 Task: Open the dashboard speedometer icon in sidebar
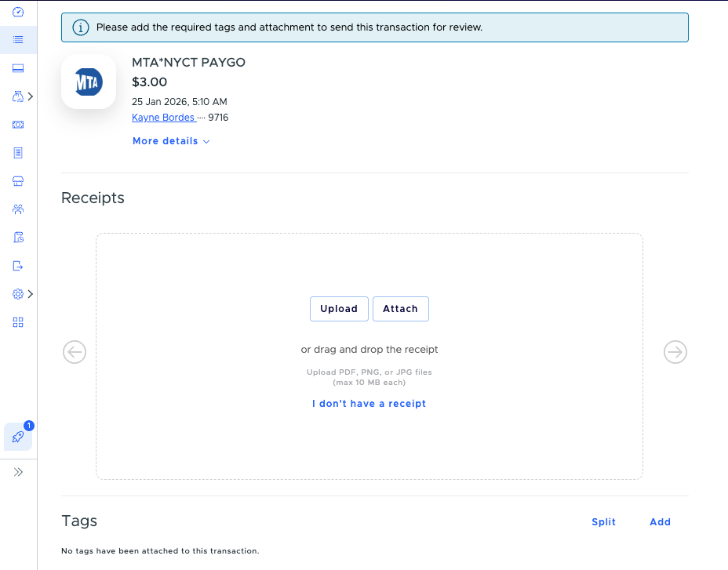[18, 12]
